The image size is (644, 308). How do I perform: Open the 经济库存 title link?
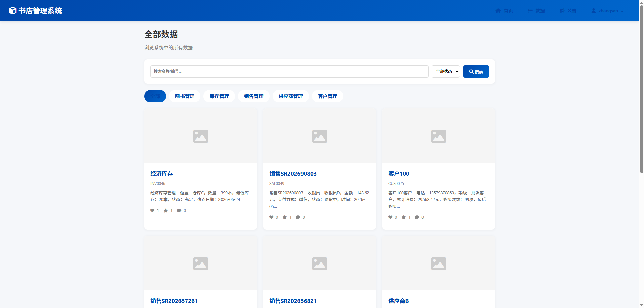(162, 174)
